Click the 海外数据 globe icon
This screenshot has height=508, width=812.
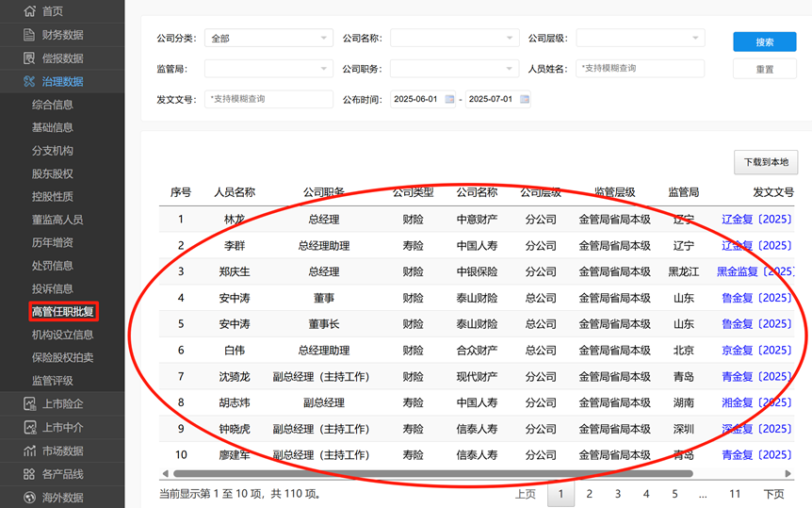(x=29, y=497)
